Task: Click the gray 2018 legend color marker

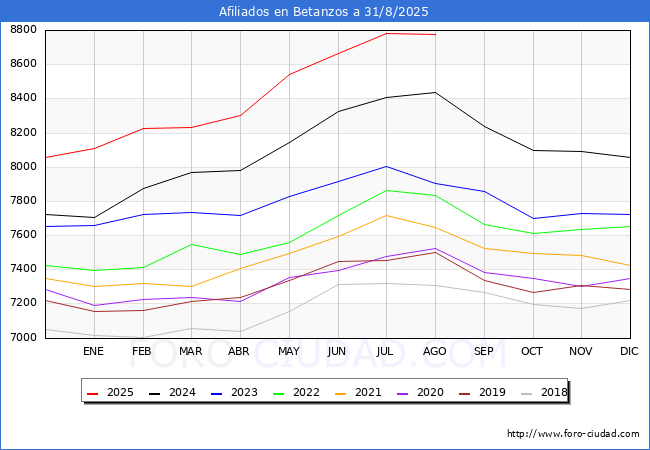Action: click(526, 393)
